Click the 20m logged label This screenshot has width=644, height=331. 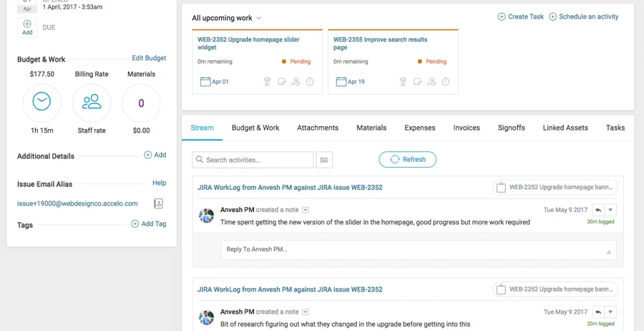click(x=600, y=324)
